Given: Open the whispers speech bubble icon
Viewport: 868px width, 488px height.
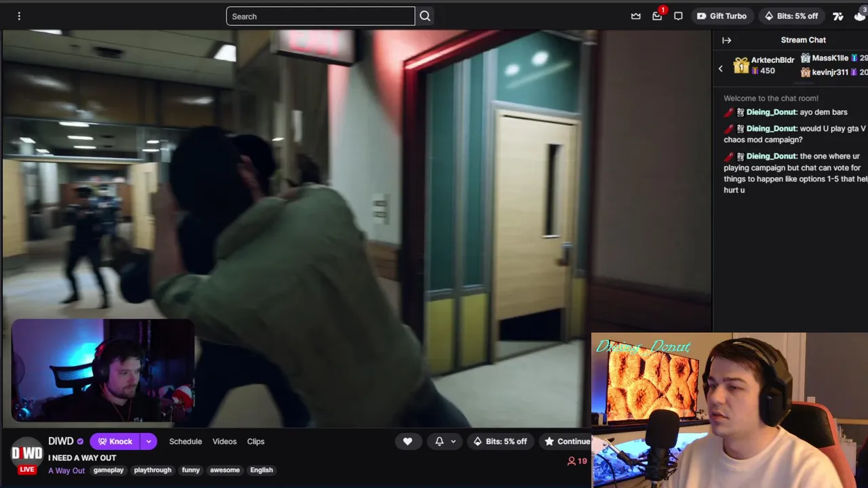Looking at the screenshot, I should (678, 16).
